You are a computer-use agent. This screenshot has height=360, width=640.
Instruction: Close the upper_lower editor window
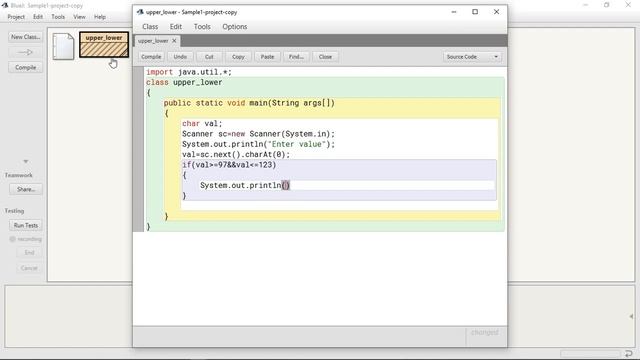(x=496, y=12)
